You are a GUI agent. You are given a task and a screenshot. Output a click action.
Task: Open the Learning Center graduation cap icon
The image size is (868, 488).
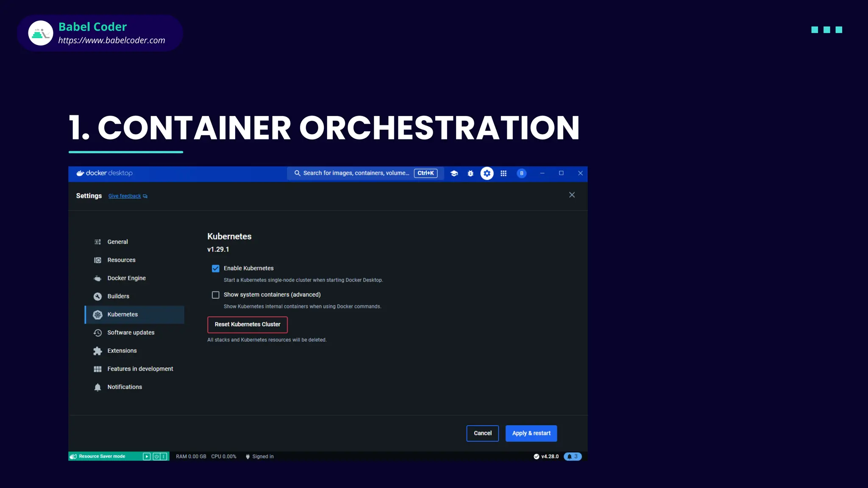point(454,173)
